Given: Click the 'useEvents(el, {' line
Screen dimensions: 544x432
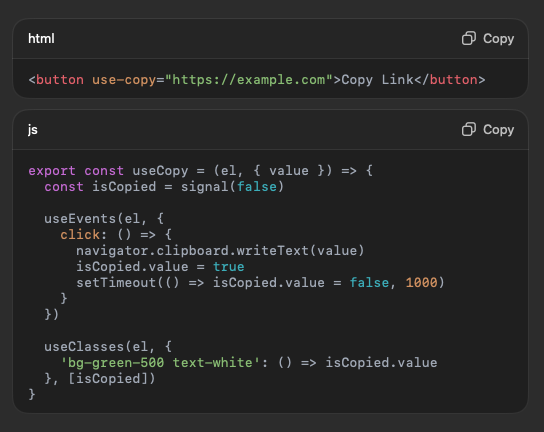Looking at the screenshot, I should click(x=104, y=219).
